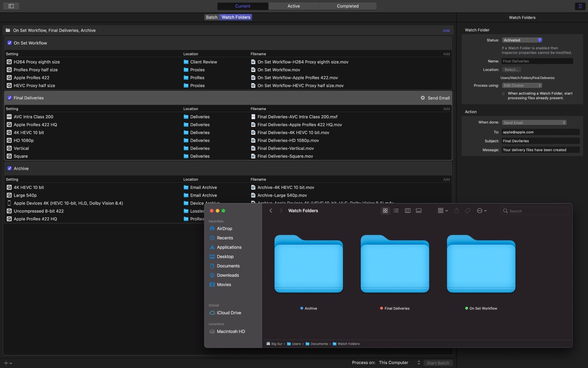Open the When done dropdown set to Send Email
Viewport: 588px width, 368px height.
[534, 122]
